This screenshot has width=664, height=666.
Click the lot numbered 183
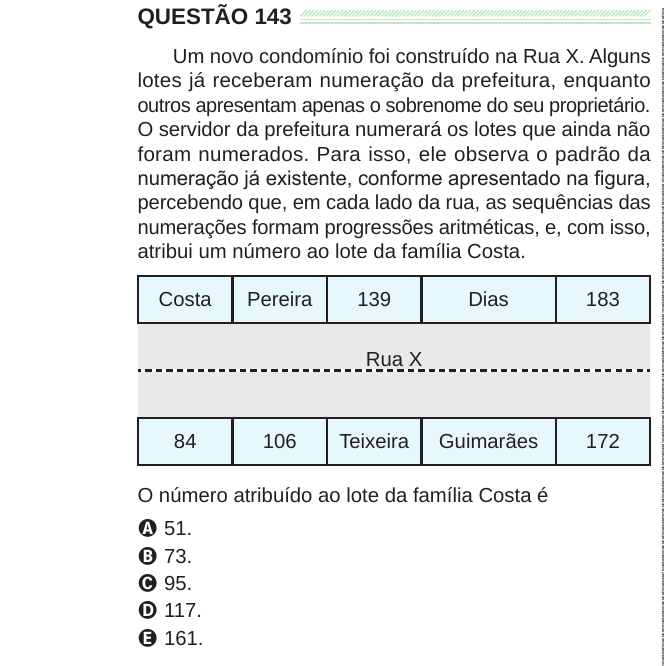[603, 299]
